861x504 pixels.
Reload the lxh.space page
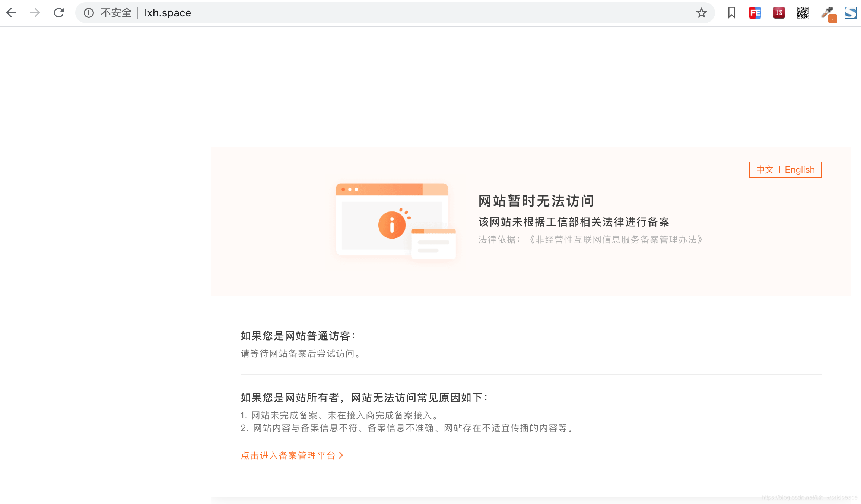59,12
